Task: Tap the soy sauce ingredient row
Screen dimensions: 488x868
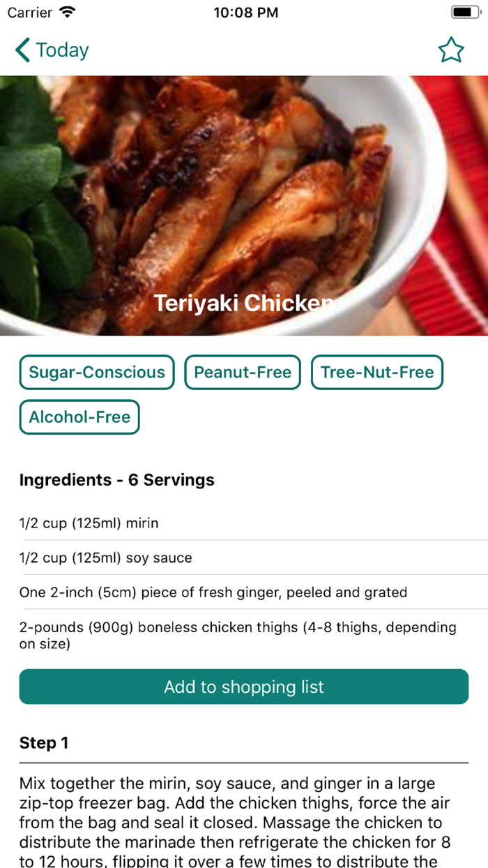Action: [x=105, y=558]
